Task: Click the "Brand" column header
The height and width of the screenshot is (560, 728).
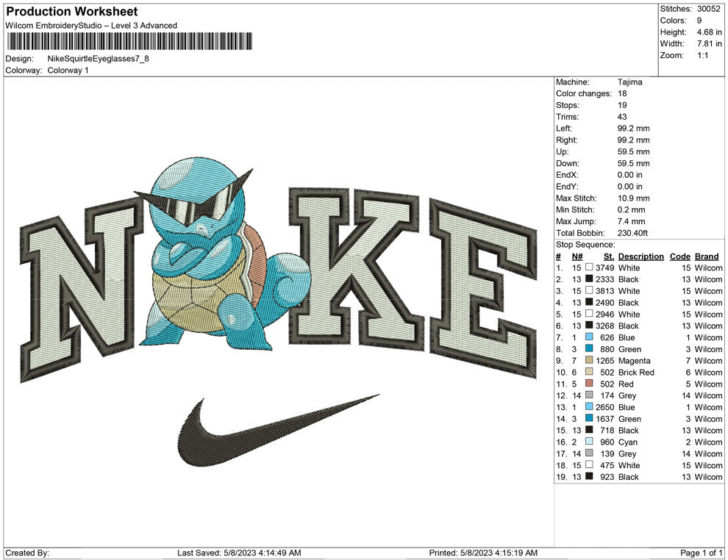Action: [707, 256]
